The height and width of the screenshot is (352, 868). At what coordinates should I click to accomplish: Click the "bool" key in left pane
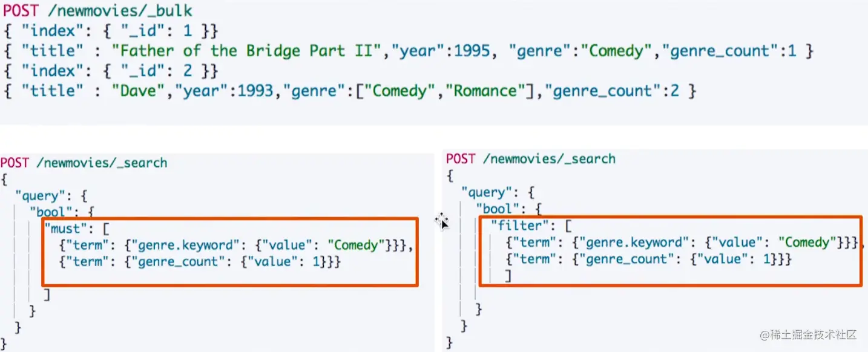(x=50, y=213)
